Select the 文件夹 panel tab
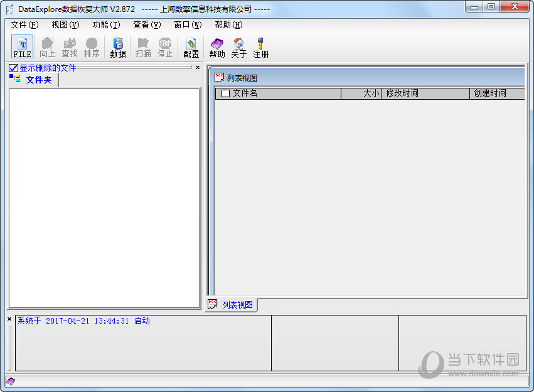This screenshot has width=534, height=392. click(38, 80)
